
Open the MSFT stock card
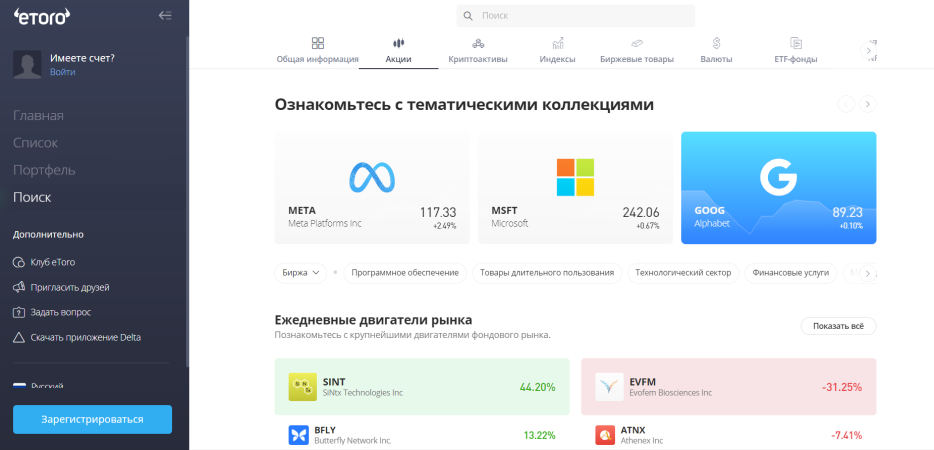pyautogui.click(x=575, y=188)
